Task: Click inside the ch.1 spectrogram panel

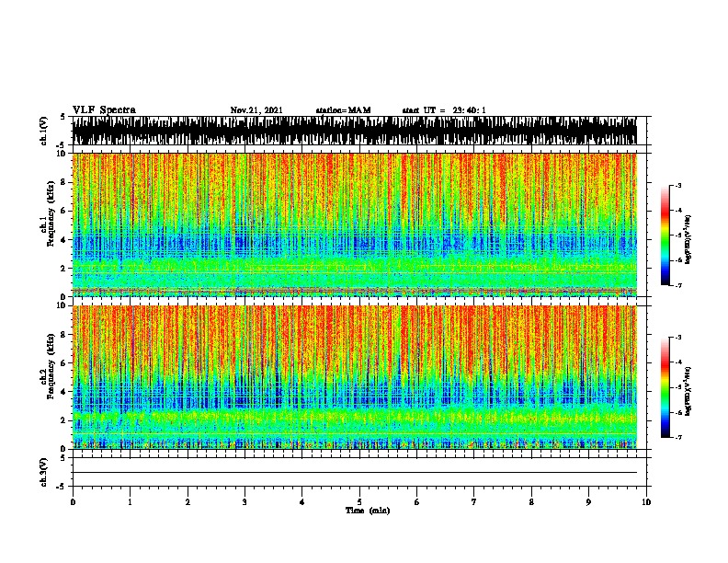Action: point(355,224)
